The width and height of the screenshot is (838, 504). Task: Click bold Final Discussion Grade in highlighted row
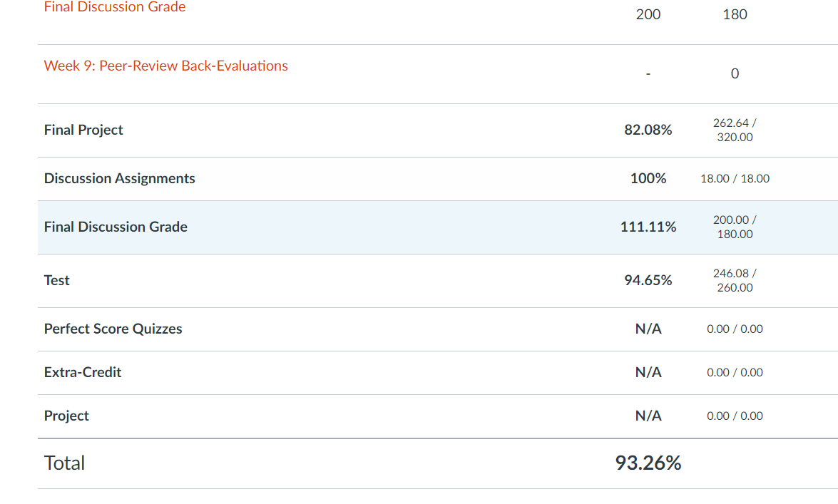116,227
